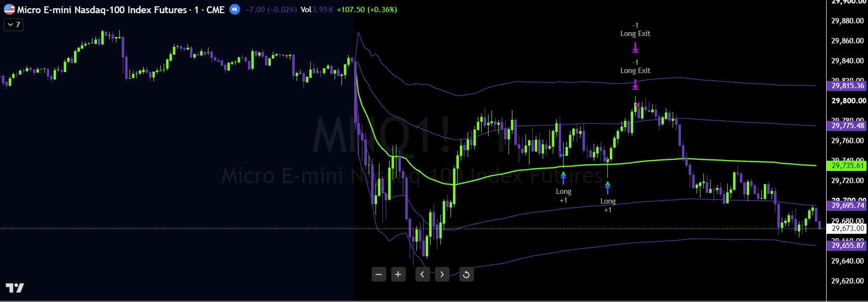Click the 29,695.74 price label

pos(847,206)
